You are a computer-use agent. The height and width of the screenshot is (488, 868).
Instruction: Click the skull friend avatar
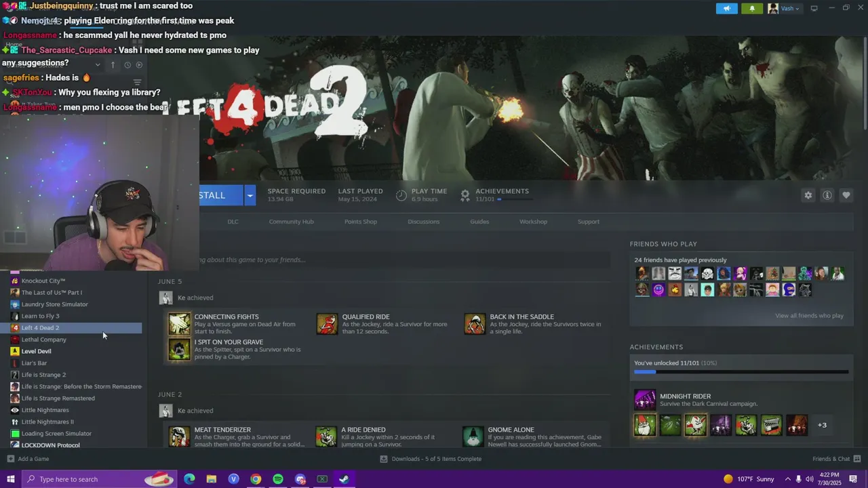707,274
